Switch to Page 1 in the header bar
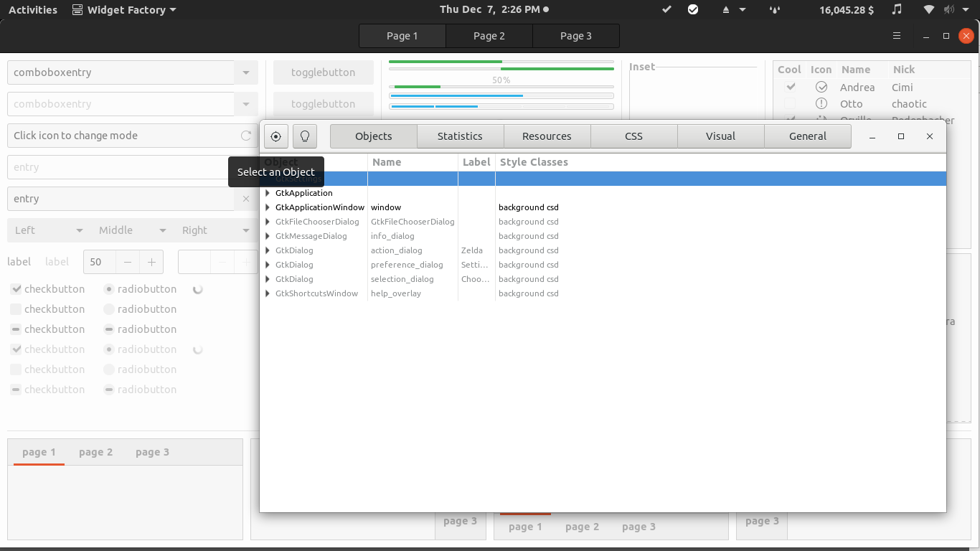 pos(402,36)
